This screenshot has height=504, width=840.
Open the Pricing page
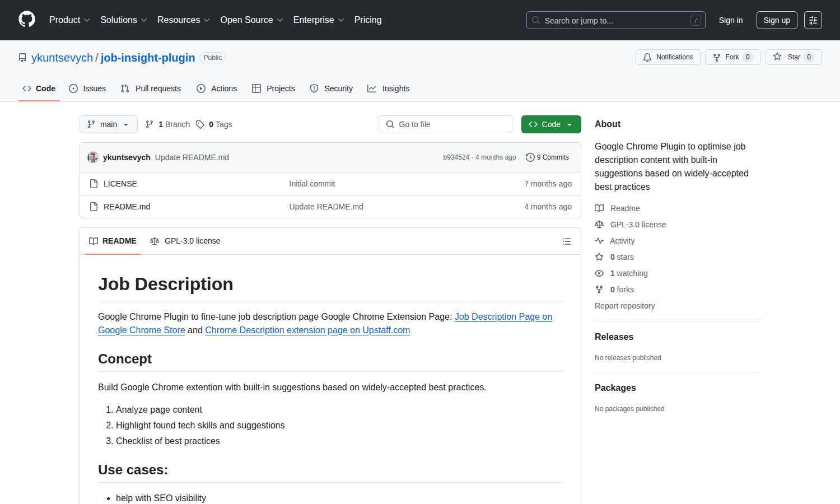tap(368, 20)
